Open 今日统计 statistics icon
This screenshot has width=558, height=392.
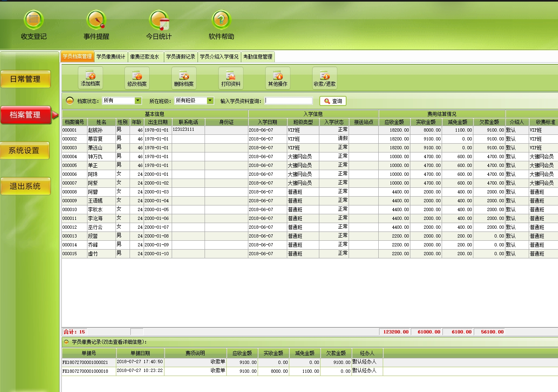point(159,20)
